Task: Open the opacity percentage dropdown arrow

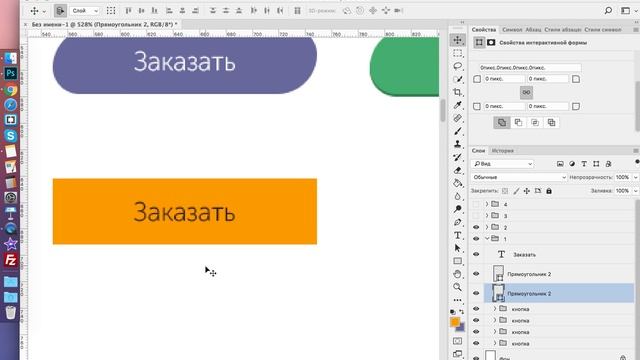Action: click(x=636, y=178)
